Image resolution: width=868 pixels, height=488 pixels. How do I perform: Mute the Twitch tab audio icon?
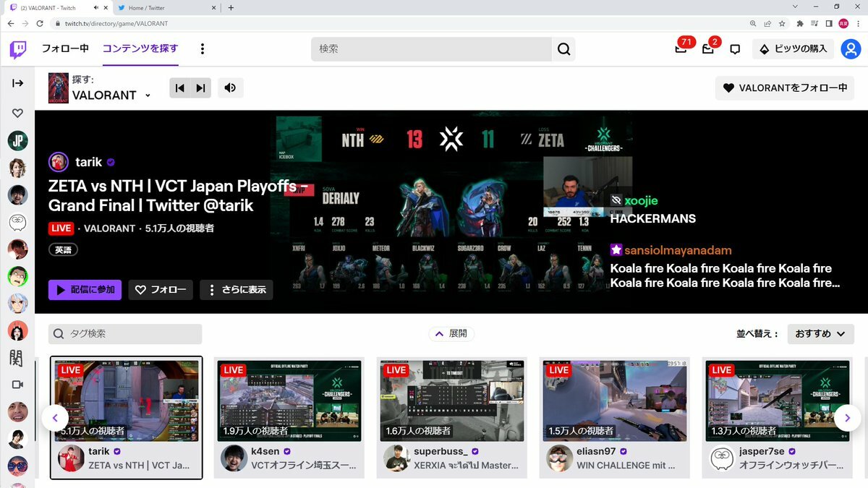[96, 7]
